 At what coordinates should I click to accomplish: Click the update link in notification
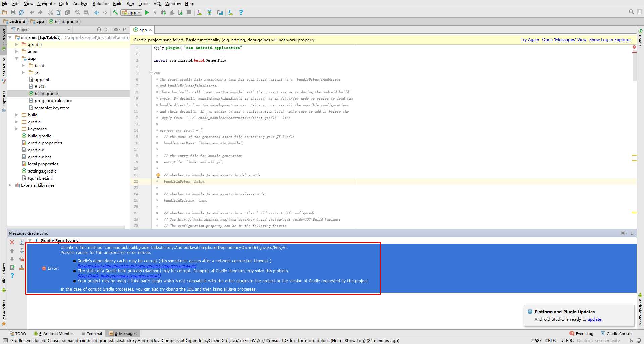click(x=594, y=319)
